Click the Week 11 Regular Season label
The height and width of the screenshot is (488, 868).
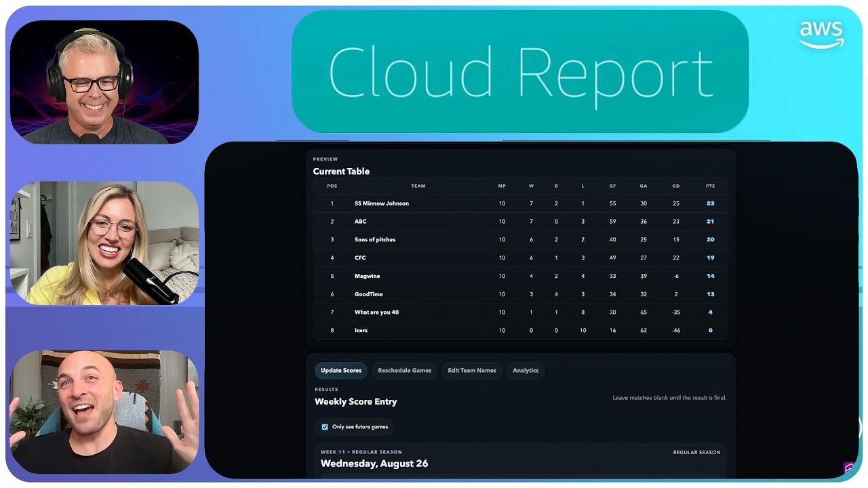(x=361, y=452)
